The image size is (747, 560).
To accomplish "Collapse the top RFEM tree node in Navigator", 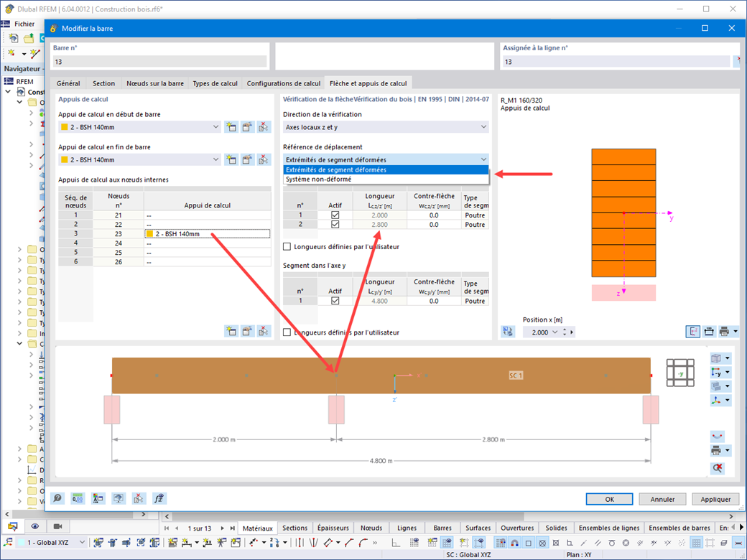I will click(8, 91).
